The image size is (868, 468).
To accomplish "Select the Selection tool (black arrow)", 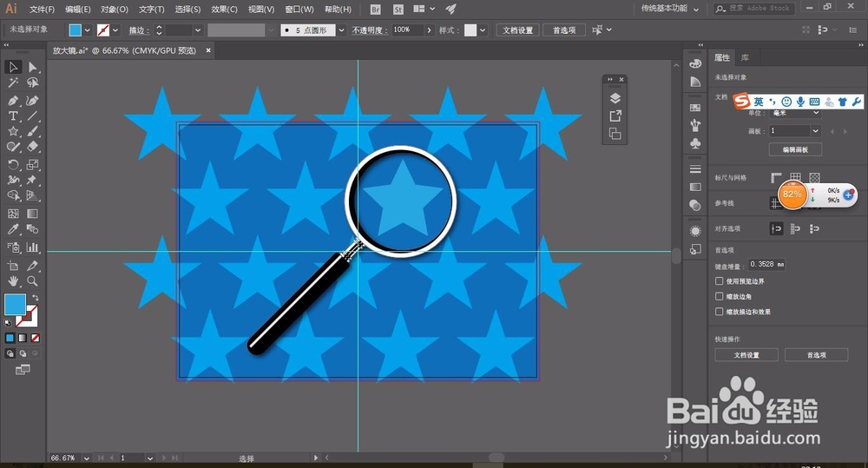I will tap(13, 67).
